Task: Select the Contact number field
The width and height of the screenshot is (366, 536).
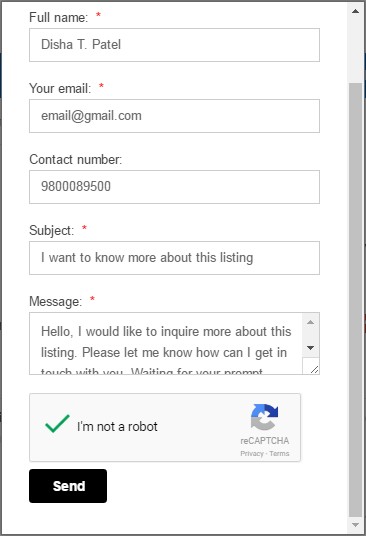Action: [174, 187]
